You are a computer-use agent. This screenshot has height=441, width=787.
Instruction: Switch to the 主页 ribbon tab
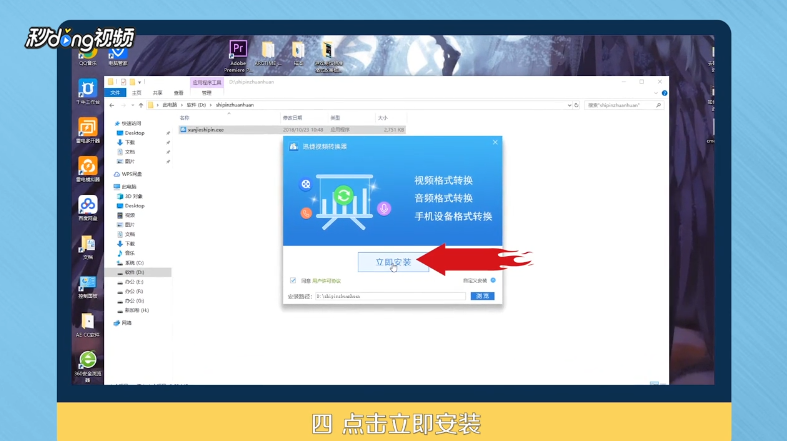pos(137,93)
